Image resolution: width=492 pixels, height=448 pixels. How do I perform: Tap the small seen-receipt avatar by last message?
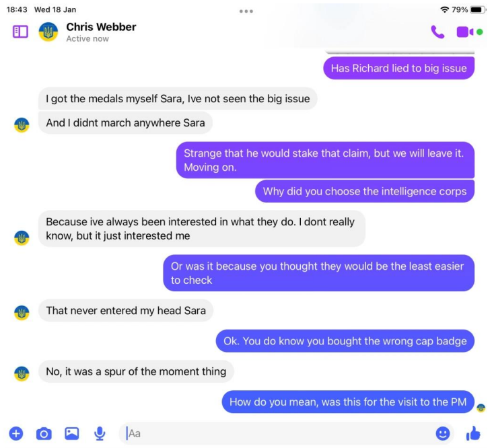[x=481, y=408]
